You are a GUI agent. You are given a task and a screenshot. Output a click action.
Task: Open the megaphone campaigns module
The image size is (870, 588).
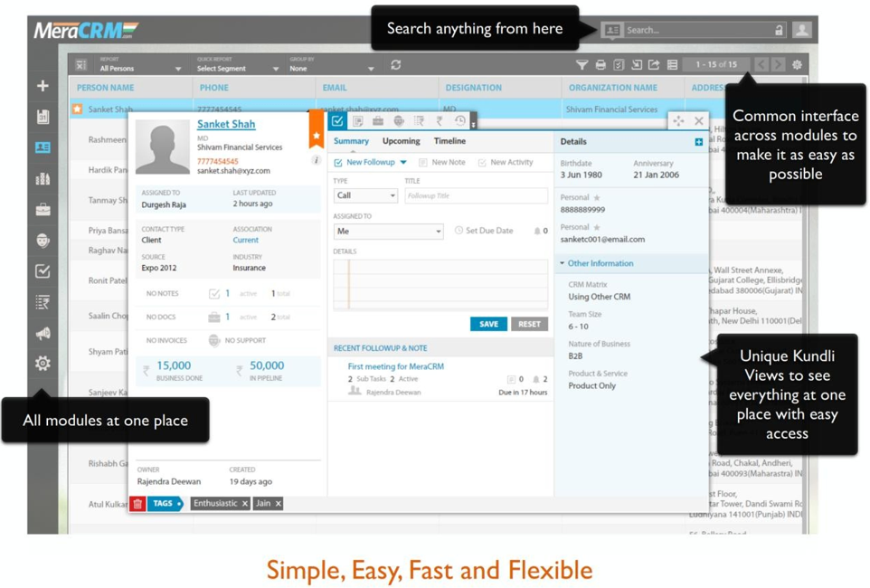point(43,333)
